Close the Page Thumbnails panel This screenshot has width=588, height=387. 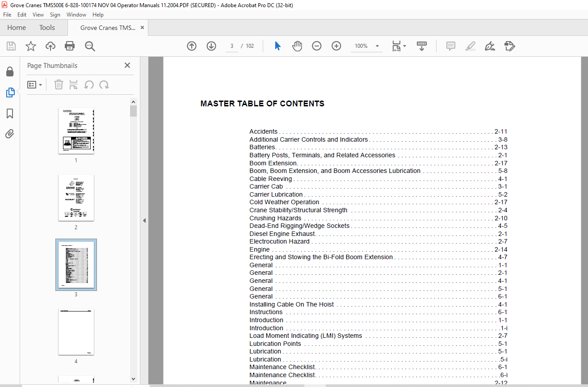[127, 65]
